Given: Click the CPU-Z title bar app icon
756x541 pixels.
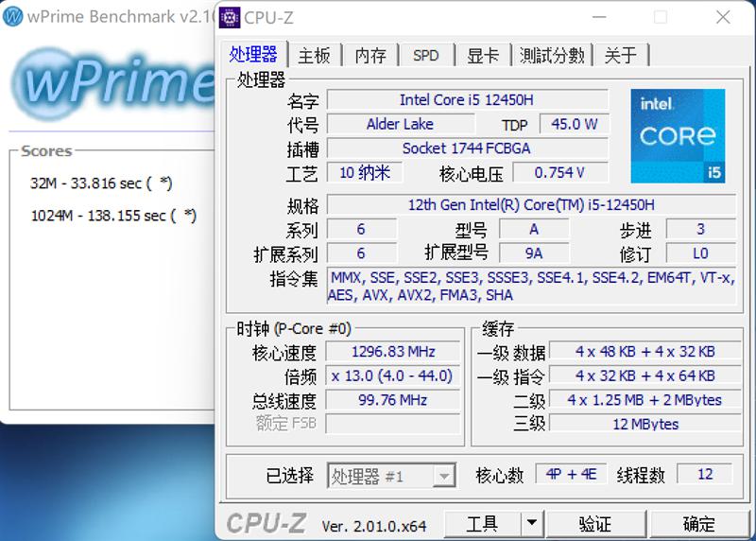Looking at the screenshot, I should tap(230, 18).
